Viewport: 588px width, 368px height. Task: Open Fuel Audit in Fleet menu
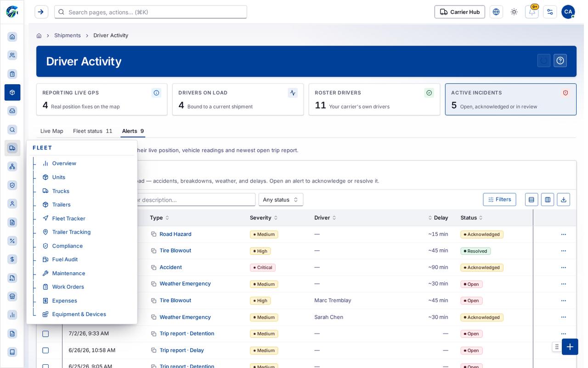point(65,259)
